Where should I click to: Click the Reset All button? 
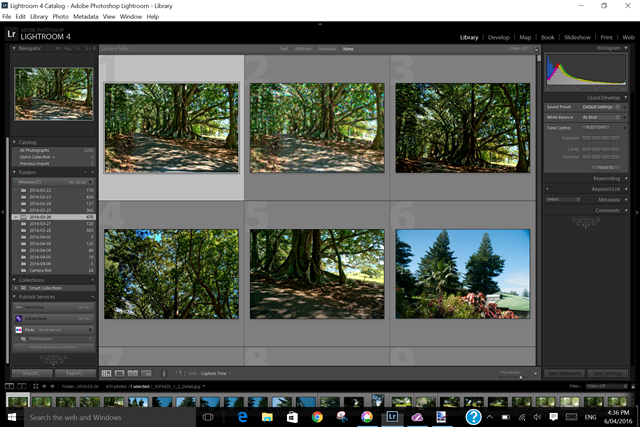click(x=606, y=167)
